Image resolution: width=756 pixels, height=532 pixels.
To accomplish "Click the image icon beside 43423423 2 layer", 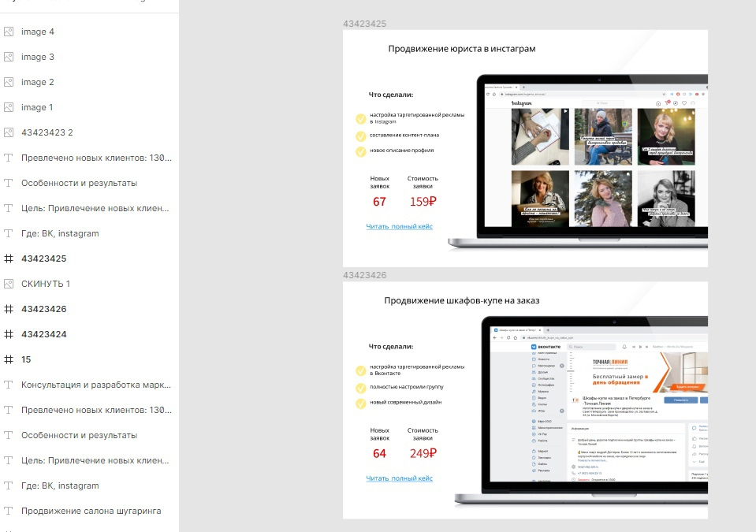I will click(9, 132).
